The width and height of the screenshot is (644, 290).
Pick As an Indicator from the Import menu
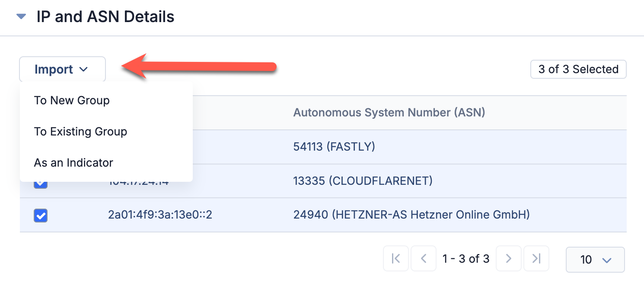73,163
